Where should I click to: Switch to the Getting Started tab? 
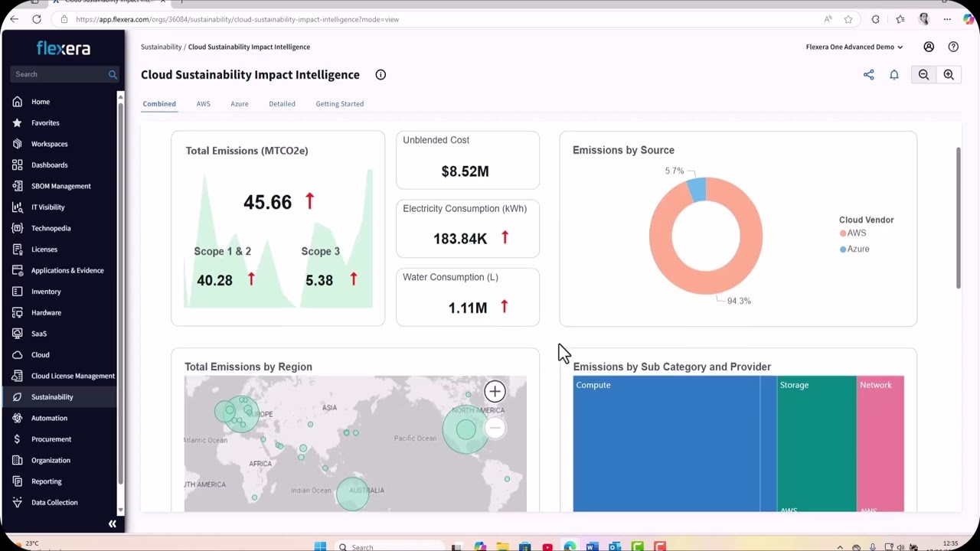click(x=339, y=103)
